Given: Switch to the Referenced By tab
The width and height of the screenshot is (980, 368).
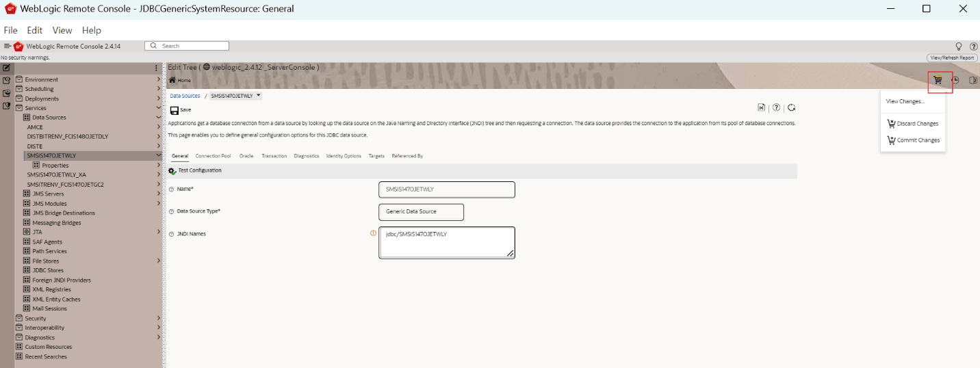Looking at the screenshot, I should [407, 156].
